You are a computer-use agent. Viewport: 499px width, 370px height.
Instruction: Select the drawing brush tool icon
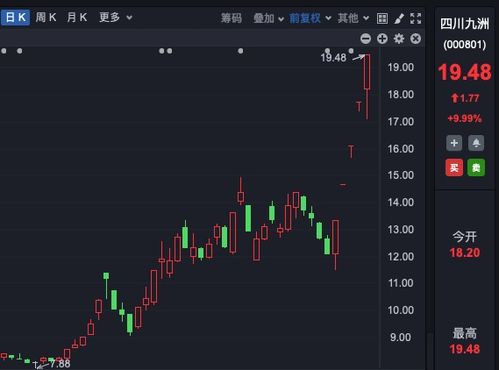[x=399, y=18]
